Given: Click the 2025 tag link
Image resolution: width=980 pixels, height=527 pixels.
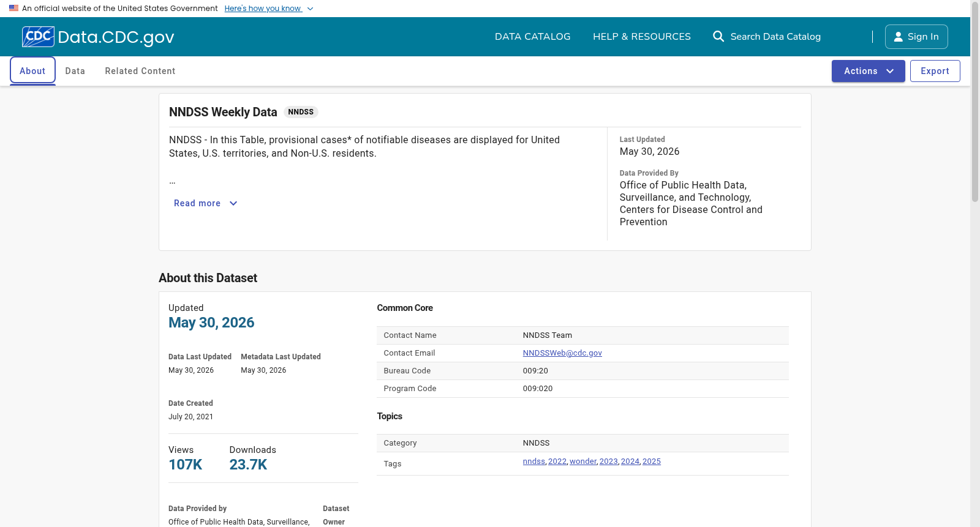Looking at the screenshot, I should click(x=652, y=462).
